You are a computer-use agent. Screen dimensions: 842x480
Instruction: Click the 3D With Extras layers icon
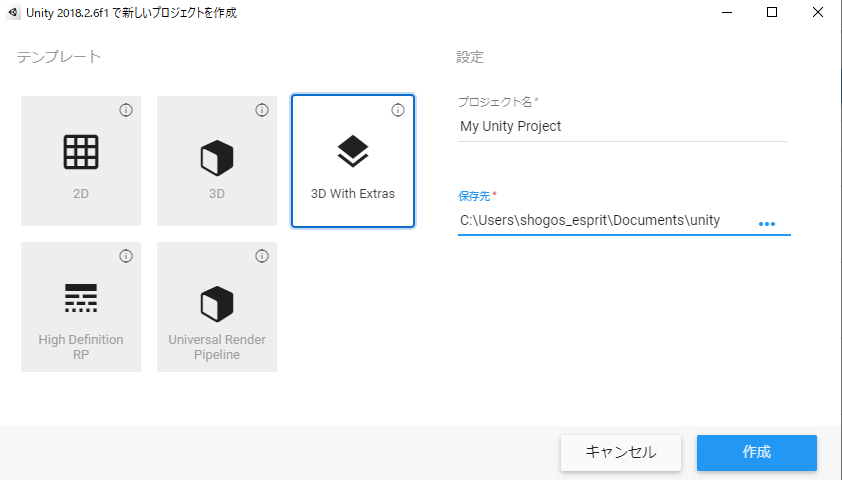[x=352, y=151]
